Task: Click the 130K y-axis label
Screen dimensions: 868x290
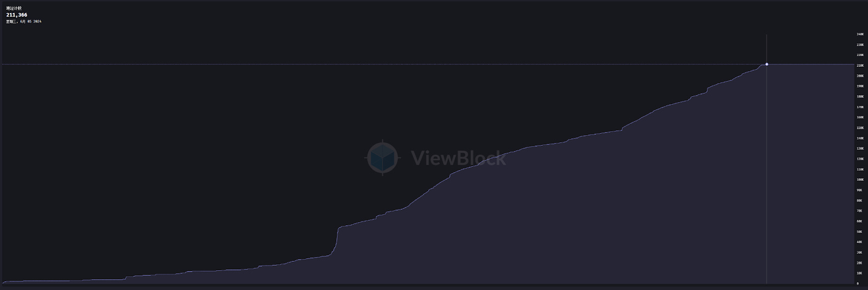Action: [x=860, y=148]
